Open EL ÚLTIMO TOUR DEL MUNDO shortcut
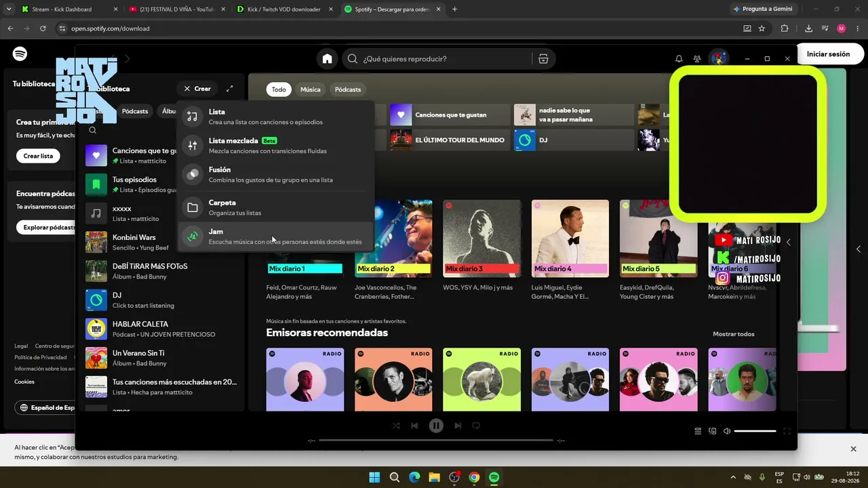 (x=450, y=140)
